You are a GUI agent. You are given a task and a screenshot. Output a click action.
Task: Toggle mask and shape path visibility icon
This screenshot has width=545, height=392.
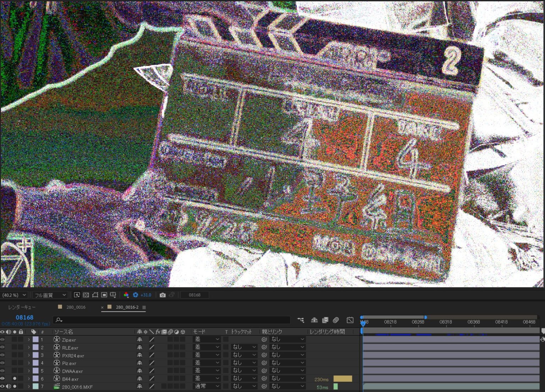[95, 295]
